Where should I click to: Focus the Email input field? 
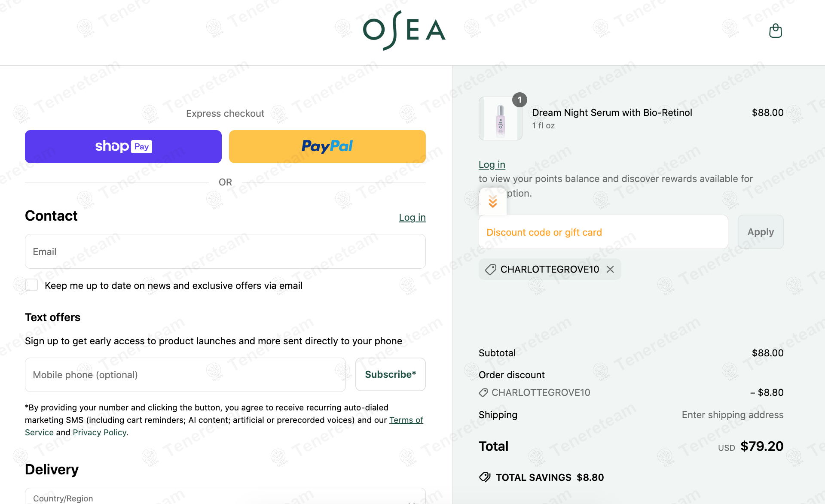point(225,252)
